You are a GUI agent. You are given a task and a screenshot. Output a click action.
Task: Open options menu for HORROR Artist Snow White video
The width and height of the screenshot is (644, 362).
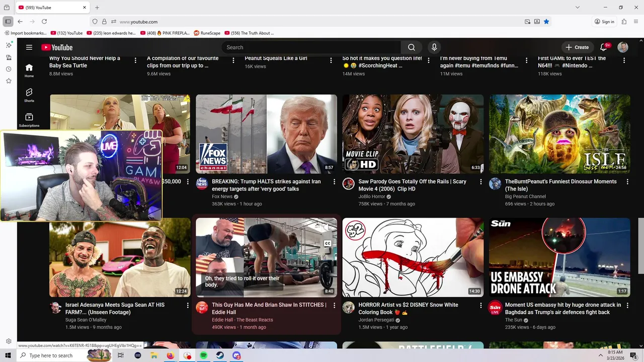[480, 305]
